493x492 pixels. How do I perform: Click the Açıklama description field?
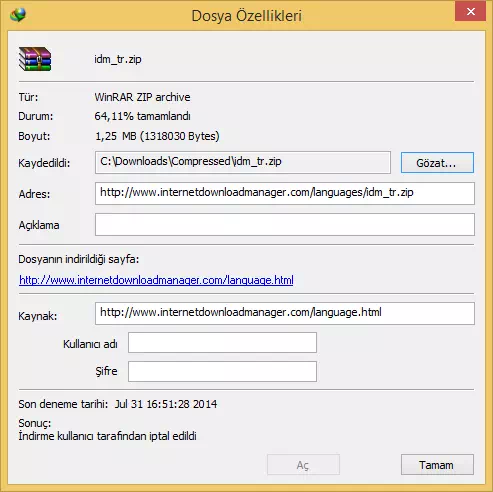285,224
